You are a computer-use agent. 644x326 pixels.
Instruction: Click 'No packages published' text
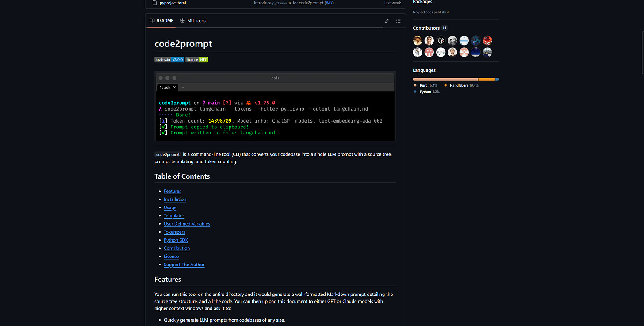[430, 12]
